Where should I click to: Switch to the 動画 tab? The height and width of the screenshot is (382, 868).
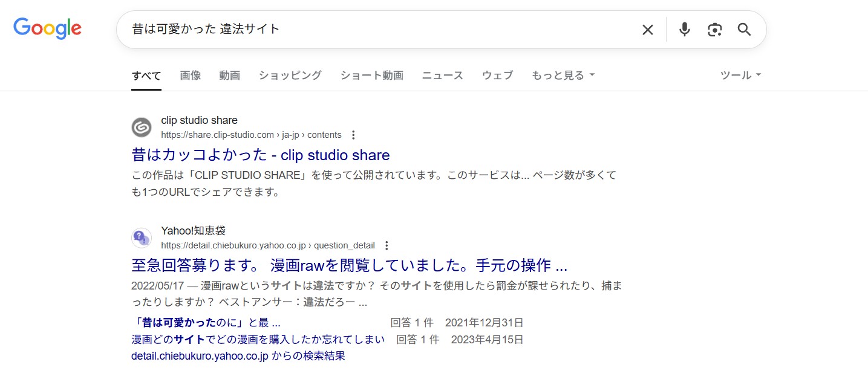tap(229, 74)
